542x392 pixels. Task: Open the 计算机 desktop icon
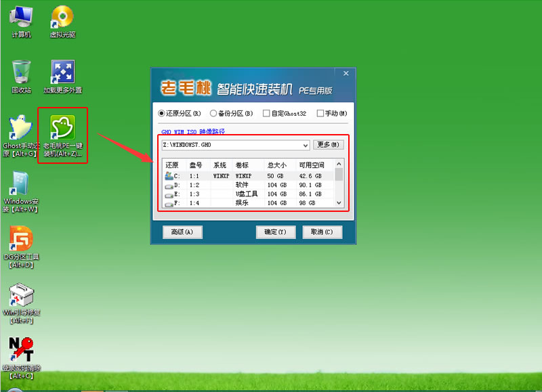pyautogui.click(x=21, y=21)
